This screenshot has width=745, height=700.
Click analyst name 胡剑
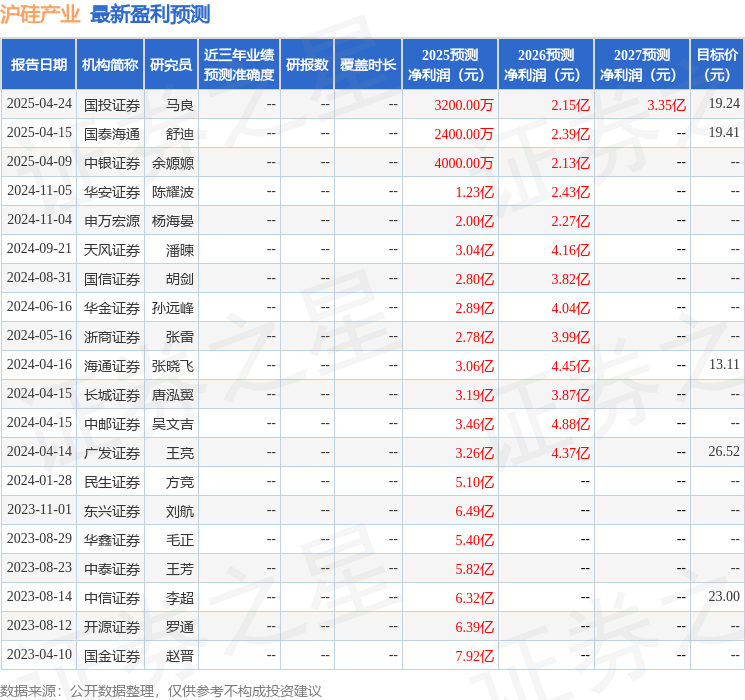(x=180, y=279)
